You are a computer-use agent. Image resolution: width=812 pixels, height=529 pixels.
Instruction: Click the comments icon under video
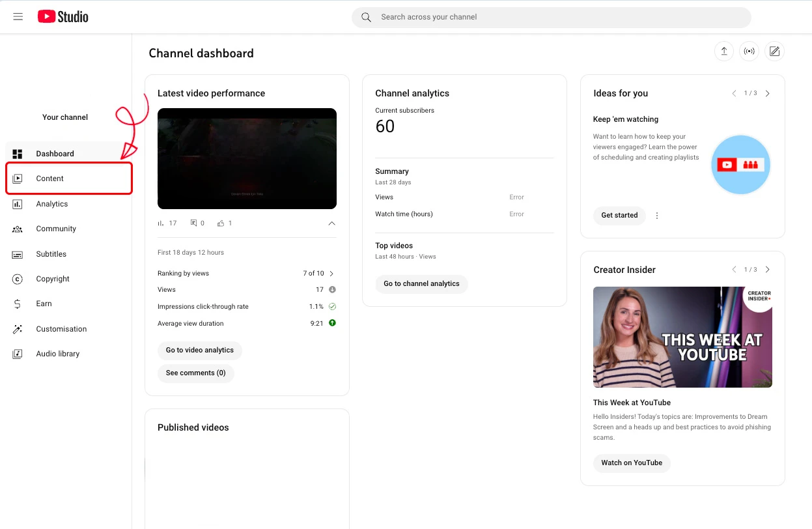[193, 223]
